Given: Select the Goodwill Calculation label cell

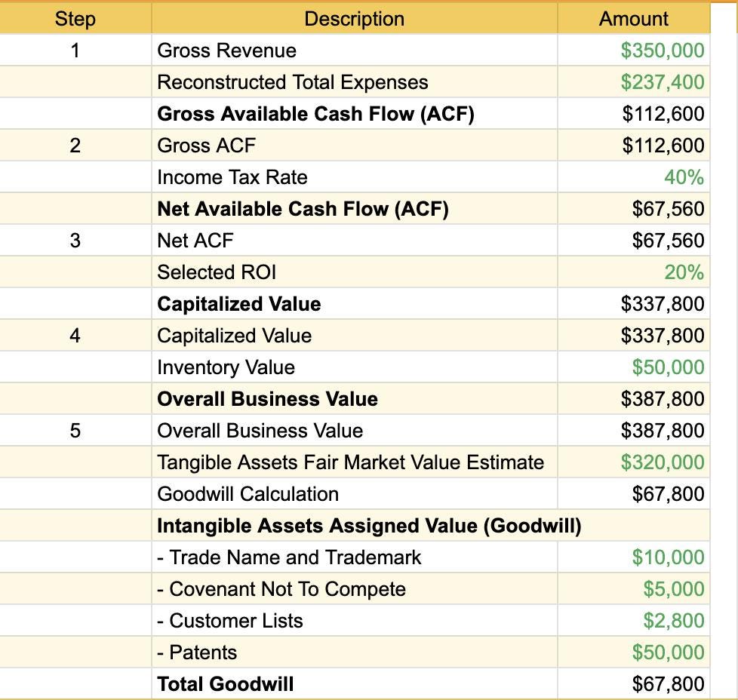Looking at the screenshot, I should 248,494.
